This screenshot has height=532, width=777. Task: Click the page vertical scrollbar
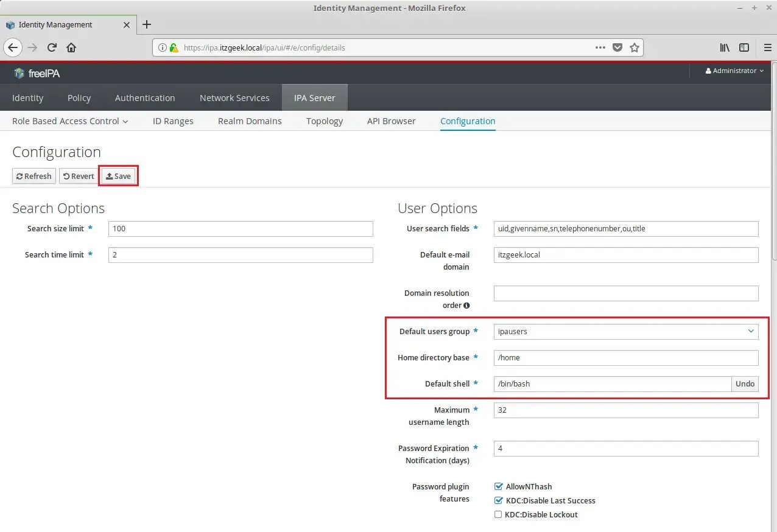click(x=773, y=161)
